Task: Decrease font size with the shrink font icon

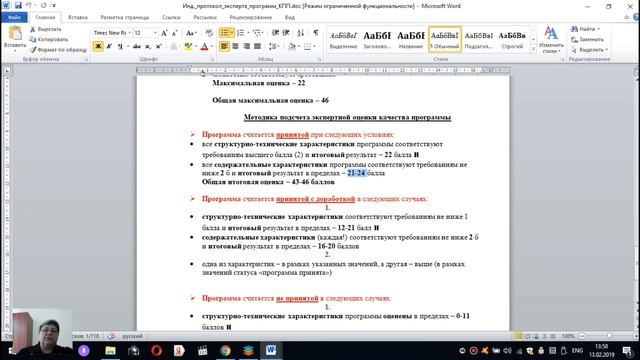Action: (x=175, y=33)
